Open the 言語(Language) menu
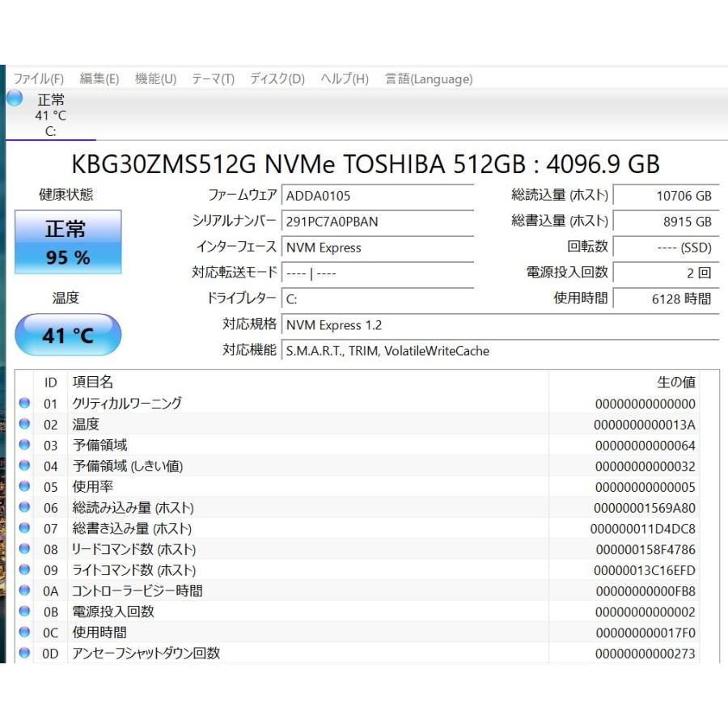 pos(429,79)
